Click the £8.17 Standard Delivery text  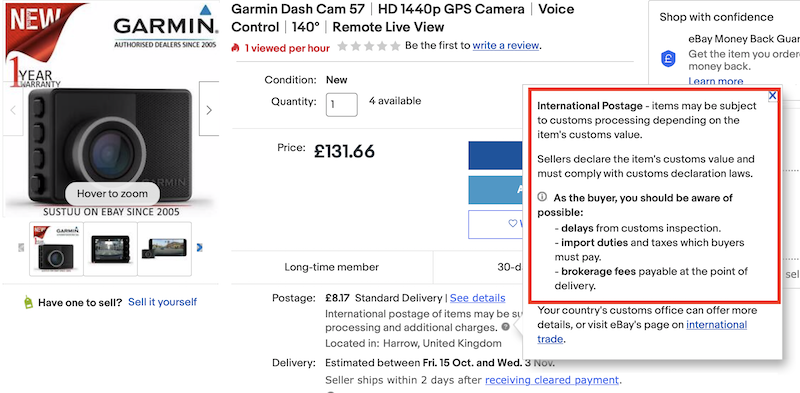pyautogui.click(x=384, y=298)
